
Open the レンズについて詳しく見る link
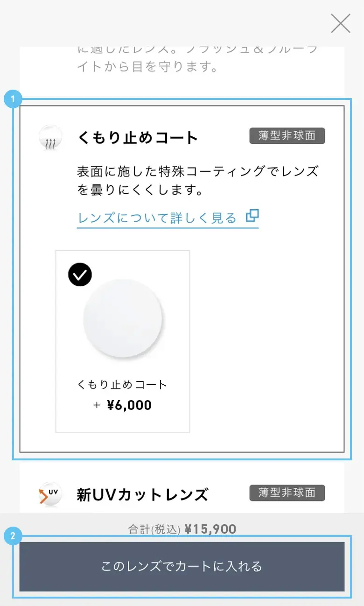pyautogui.click(x=157, y=218)
